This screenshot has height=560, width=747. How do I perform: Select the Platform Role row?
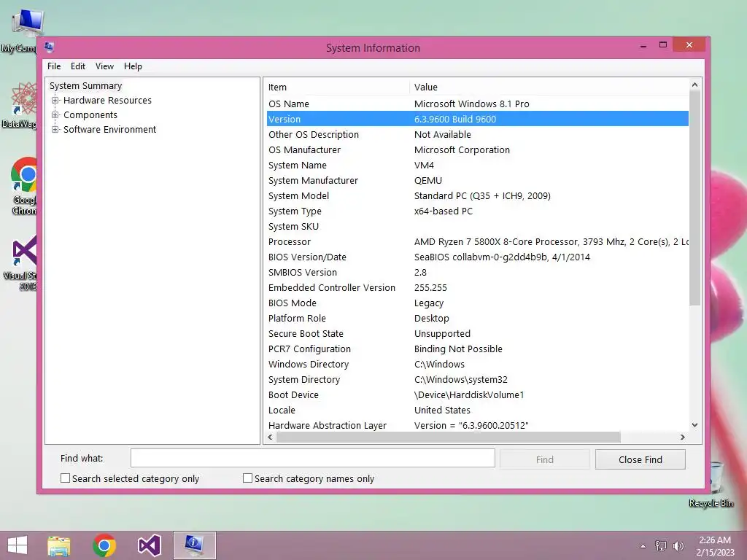click(x=477, y=318)
